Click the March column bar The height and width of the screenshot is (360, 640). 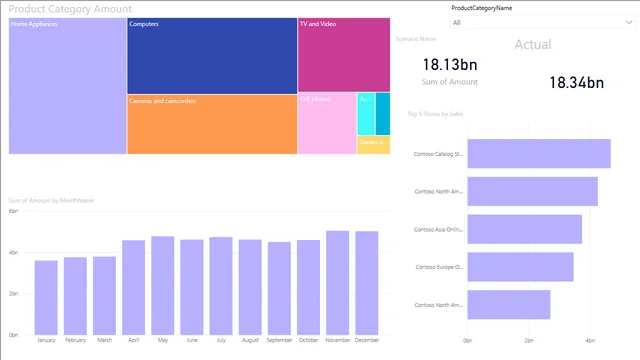[104, 296]
